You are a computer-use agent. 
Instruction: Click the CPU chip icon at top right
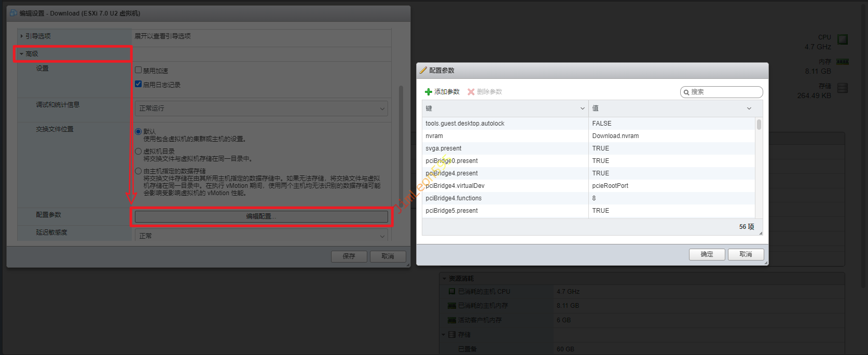pyautogui.click(x=843, y=39)
